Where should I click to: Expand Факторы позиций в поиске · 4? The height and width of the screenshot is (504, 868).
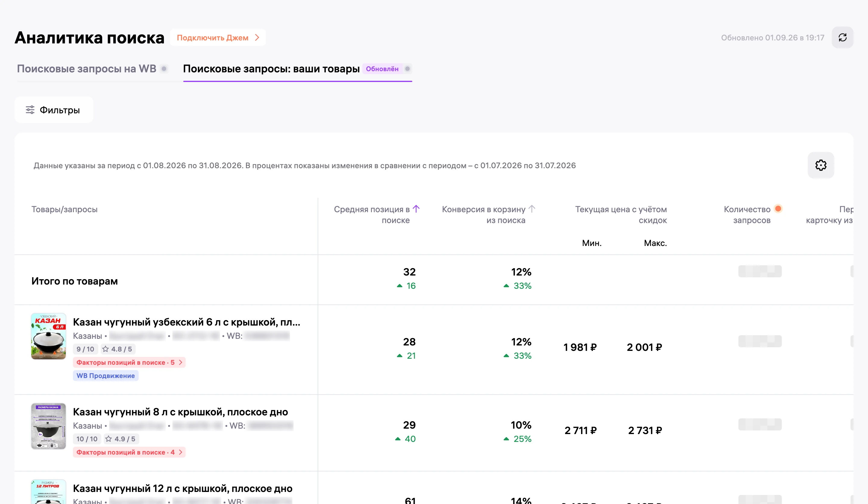pyautogui.click(x=129, y=452)
